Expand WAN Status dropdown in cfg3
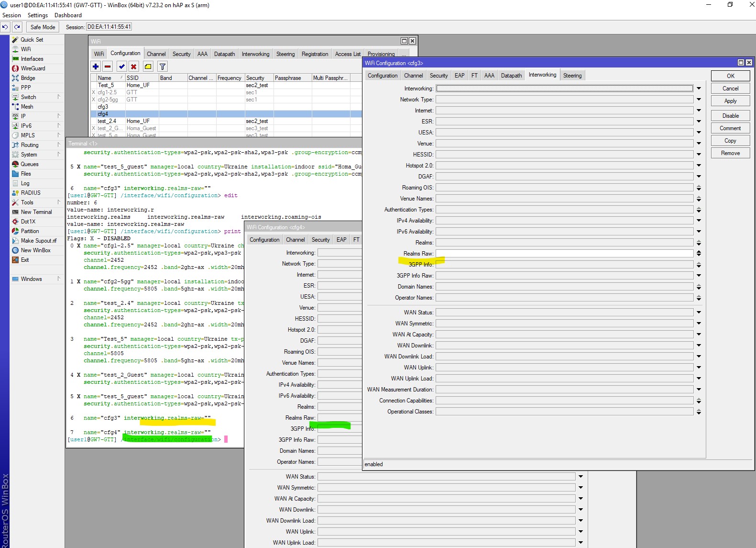 699,313
